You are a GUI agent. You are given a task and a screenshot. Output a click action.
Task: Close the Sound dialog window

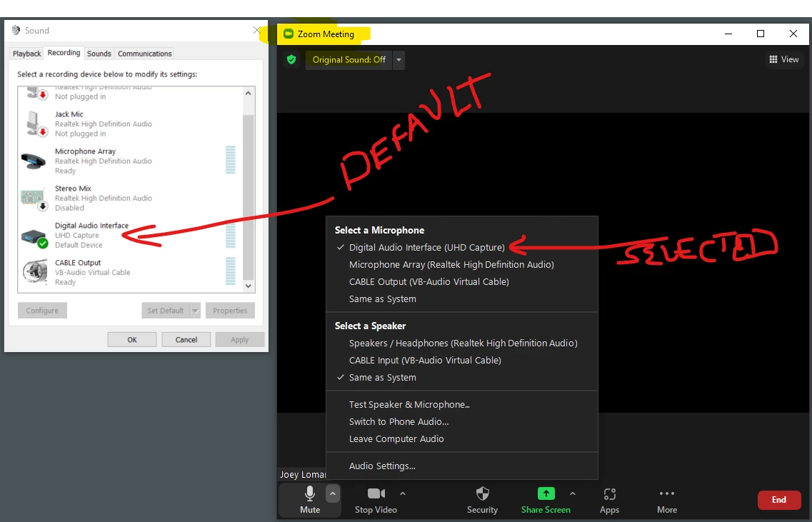[257, 30]
